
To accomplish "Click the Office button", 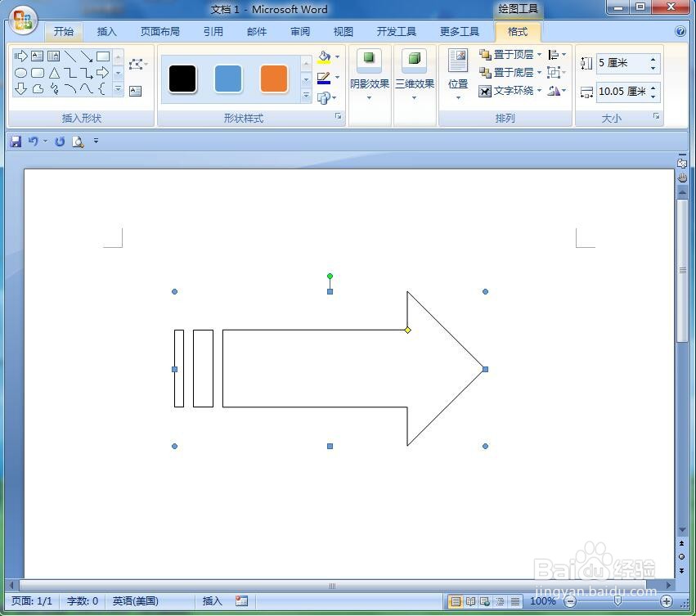I will click(23, 21).
